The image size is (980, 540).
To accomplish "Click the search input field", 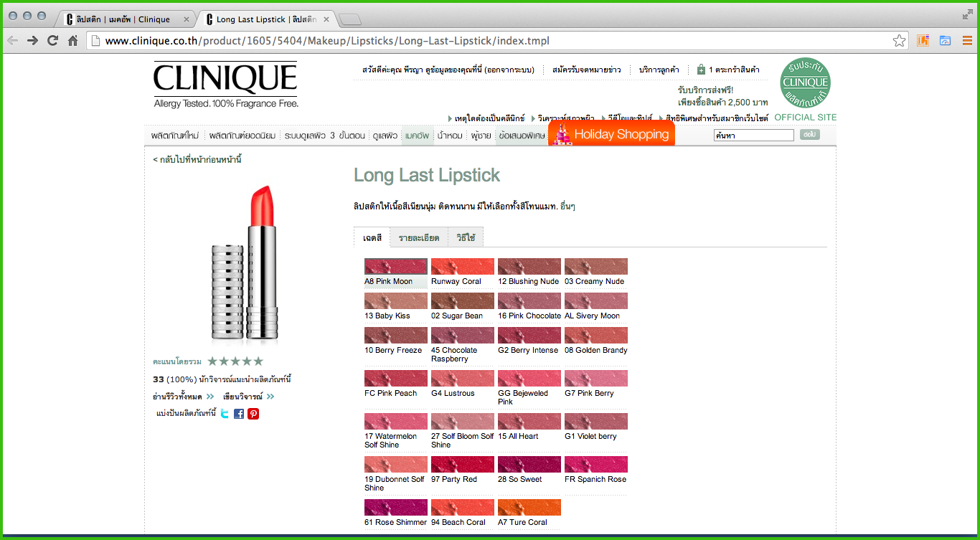I will pyautogui.click(x=753, y=135).
